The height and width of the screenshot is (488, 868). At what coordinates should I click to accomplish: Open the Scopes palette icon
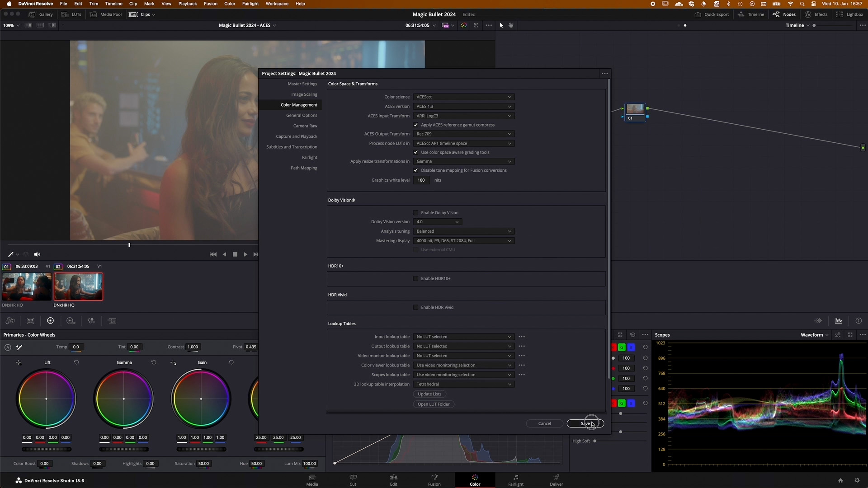tap(838, 321)
